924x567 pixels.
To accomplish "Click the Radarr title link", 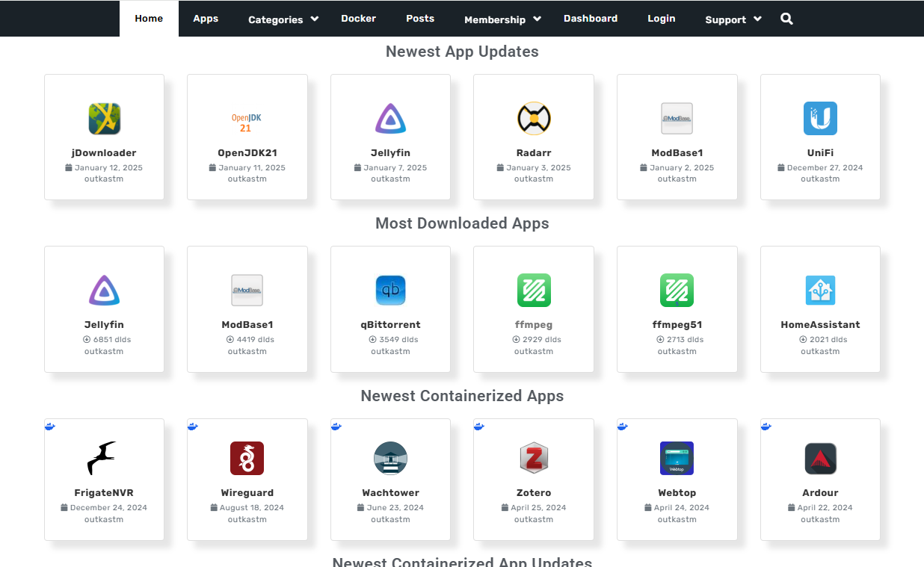I will pyautogui.click(x=534, y=153).
